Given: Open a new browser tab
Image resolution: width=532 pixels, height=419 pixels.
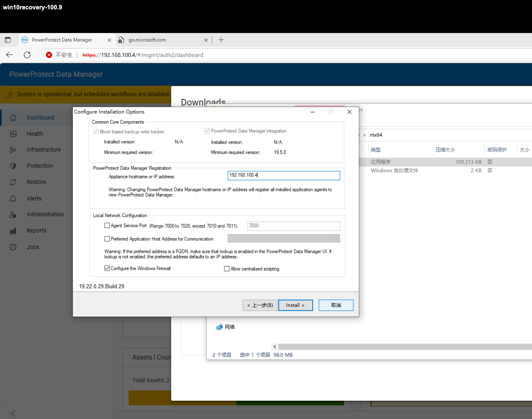Looking at the screenshot, I should pos(221,40).
